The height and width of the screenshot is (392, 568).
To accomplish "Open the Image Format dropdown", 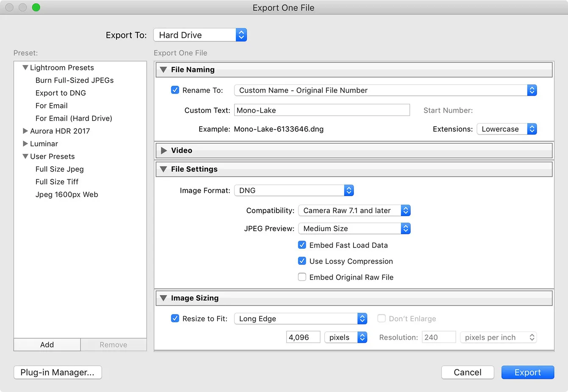I will point(294,191).
